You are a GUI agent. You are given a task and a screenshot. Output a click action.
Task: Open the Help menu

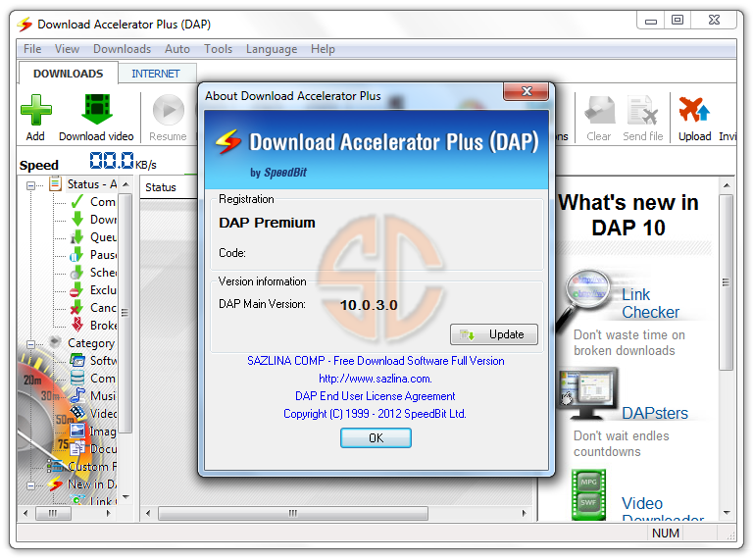point(323,49)
